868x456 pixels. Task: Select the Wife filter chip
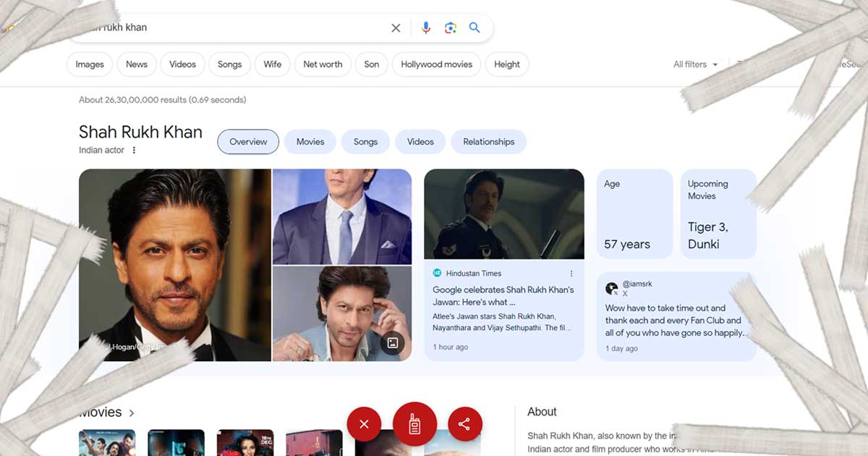(x=273, y=64)
